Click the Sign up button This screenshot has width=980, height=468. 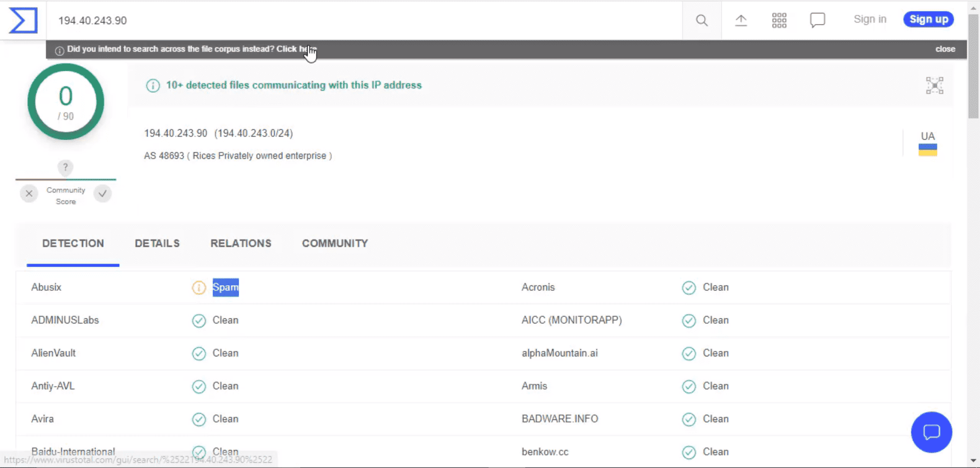(928, 19)
